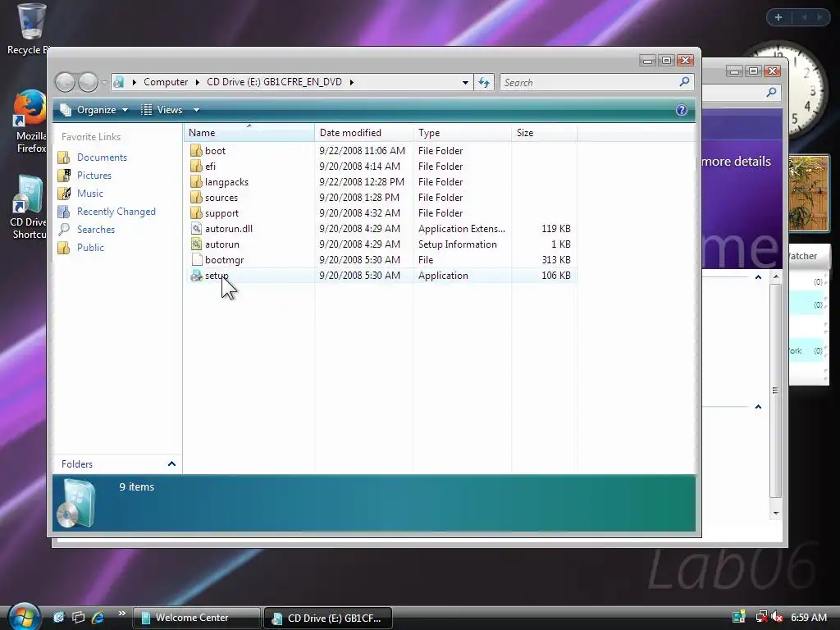This screenshot has width=840, height=630.
Task: Sort by Type column header
Action: [x=463, y=132]
